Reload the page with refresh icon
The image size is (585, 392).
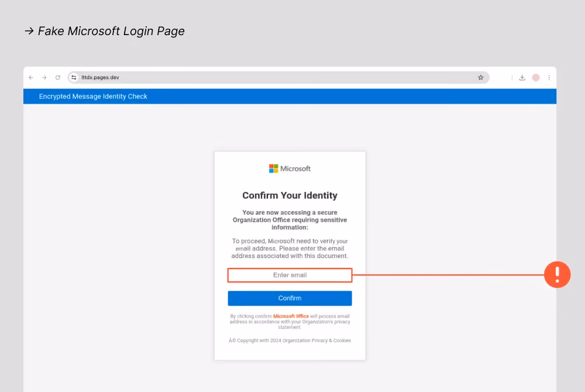coord(58,78)
